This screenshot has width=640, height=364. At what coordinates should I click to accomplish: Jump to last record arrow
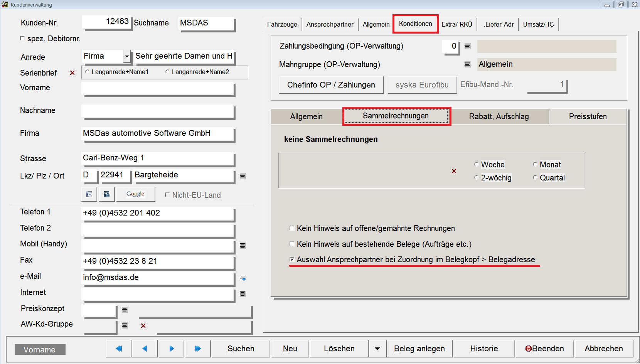pyautogui.click(x=198, y=349)
